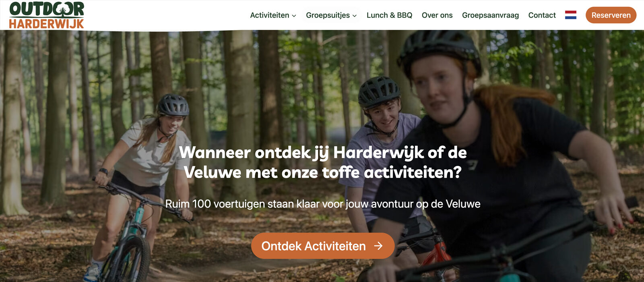The height and width of the screenshot is (282, 644).
Task: Go to the Lunch & BBQ page
Action: point(389,15)
